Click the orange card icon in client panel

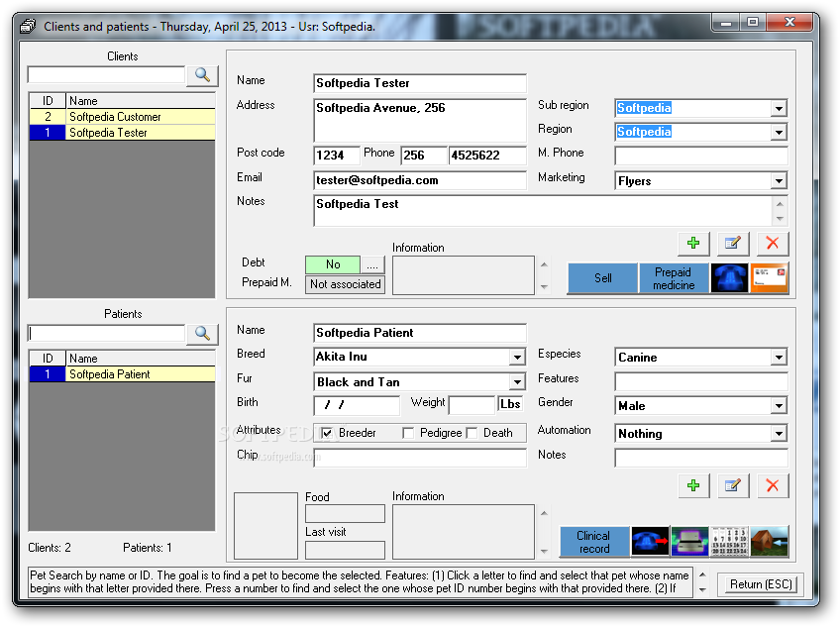[x=770, y=278]
